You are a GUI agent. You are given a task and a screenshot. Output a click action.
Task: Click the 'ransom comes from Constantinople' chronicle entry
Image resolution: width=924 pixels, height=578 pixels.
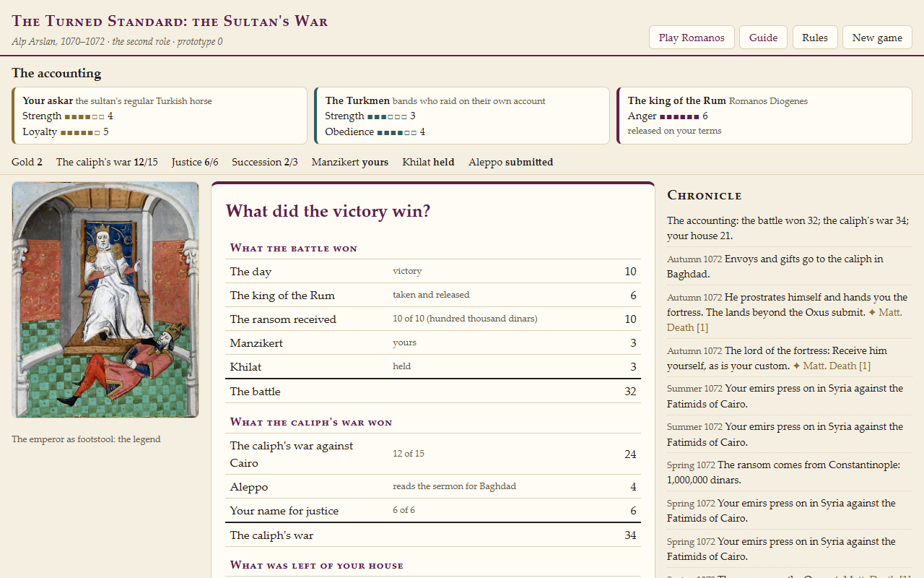pyautogui.click(x=789, y=473)
